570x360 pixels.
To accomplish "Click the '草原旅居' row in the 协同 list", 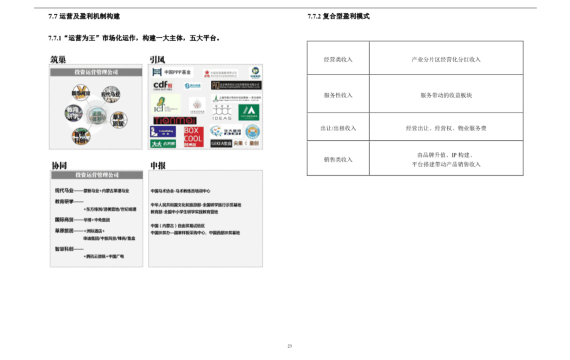I will click(95, 234).
